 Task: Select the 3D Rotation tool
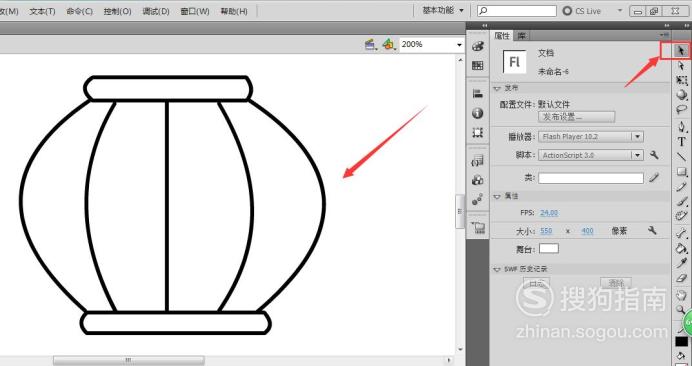[681, 94]
